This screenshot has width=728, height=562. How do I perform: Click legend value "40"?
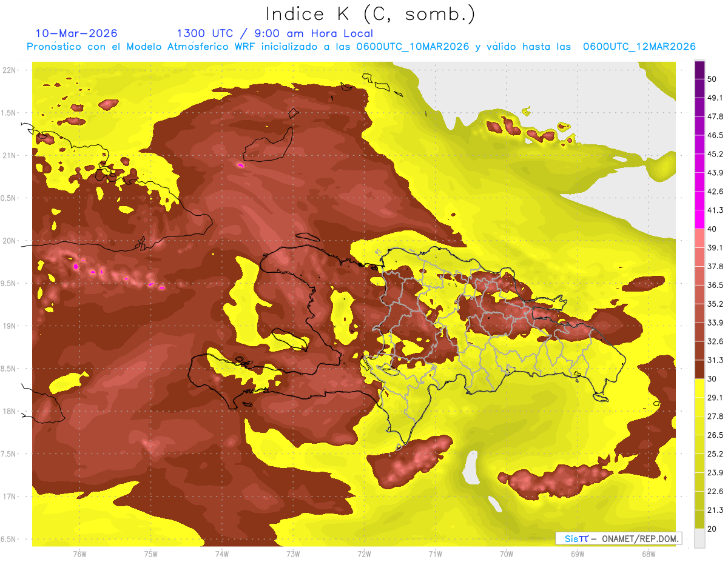point(712,229)
